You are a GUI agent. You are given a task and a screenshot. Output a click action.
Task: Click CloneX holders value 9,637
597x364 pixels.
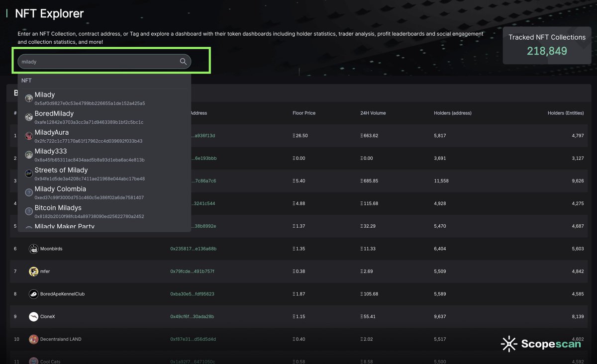point(440,317)
